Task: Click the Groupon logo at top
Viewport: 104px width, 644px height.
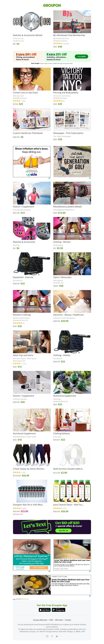Action: point(52,5)
